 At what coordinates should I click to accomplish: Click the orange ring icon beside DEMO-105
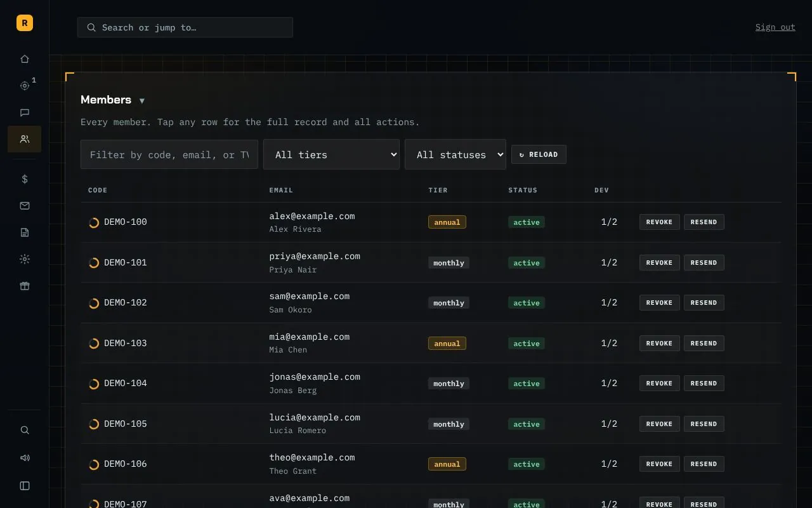click(x=94, y=424)
